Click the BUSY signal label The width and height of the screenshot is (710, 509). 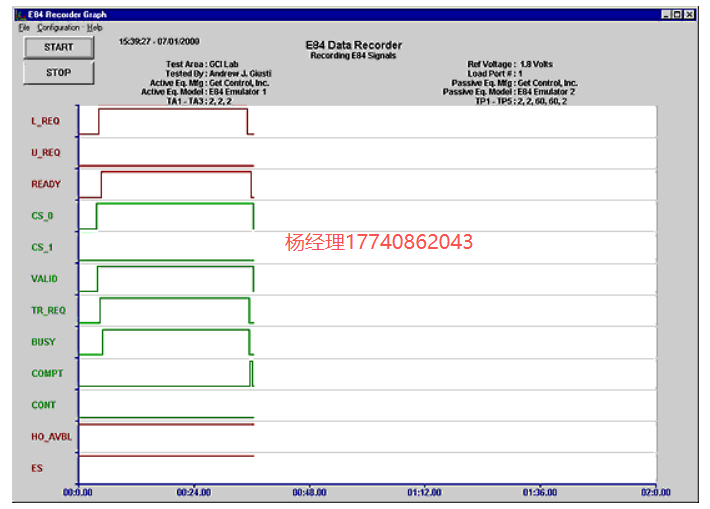[x=44, y=342]
